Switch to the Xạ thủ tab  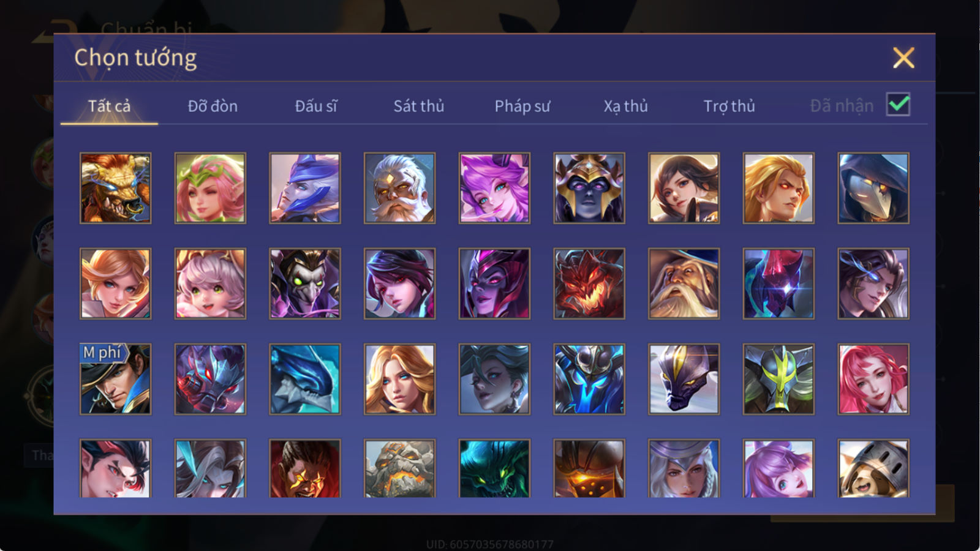tap(626, 106)
